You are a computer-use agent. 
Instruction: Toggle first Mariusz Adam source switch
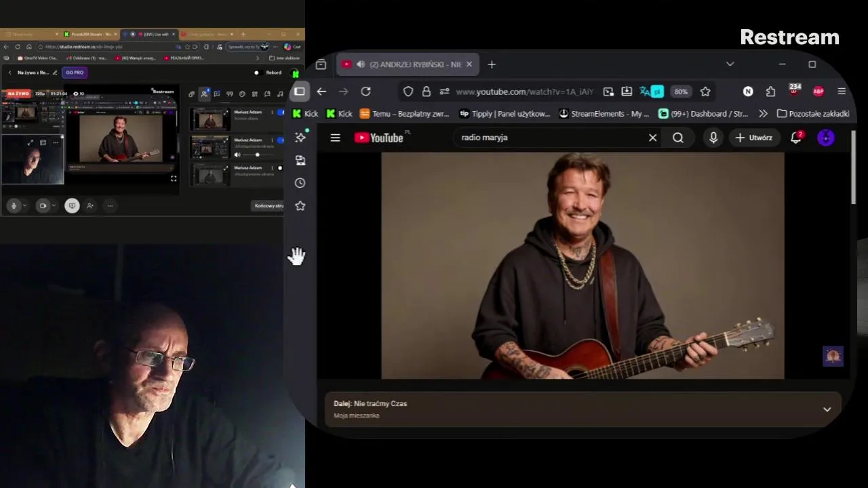click(x=281, y=113)
